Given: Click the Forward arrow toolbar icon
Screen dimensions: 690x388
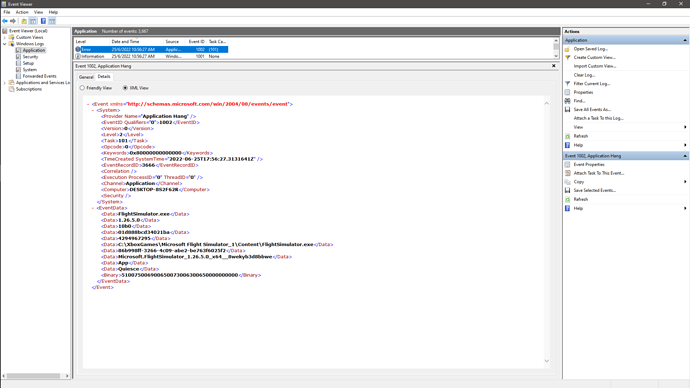Looking at the screenshot, I should coord(13,21).
